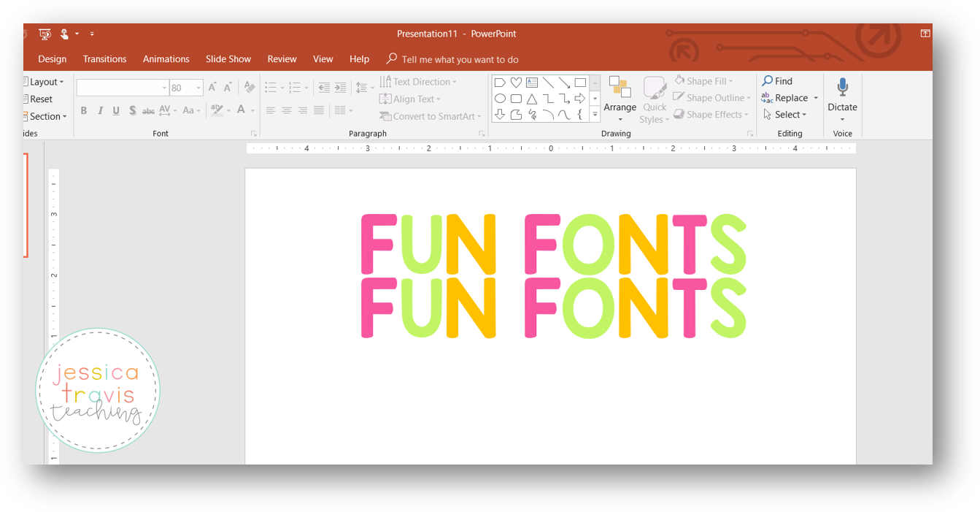The image size is (980, 512).
Task: Open the Section dropdown
Action: (x=45, y=116)
